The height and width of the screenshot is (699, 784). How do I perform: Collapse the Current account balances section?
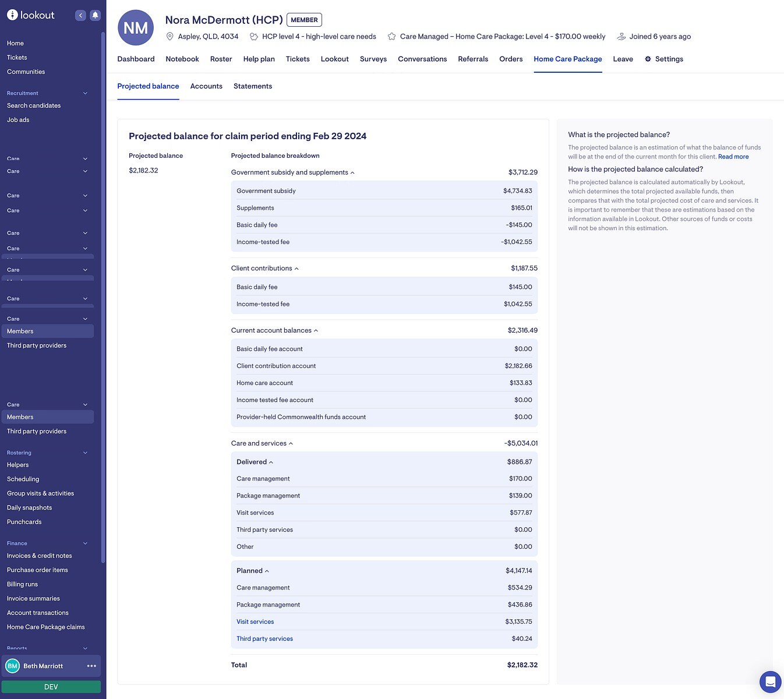click(316, 331)
